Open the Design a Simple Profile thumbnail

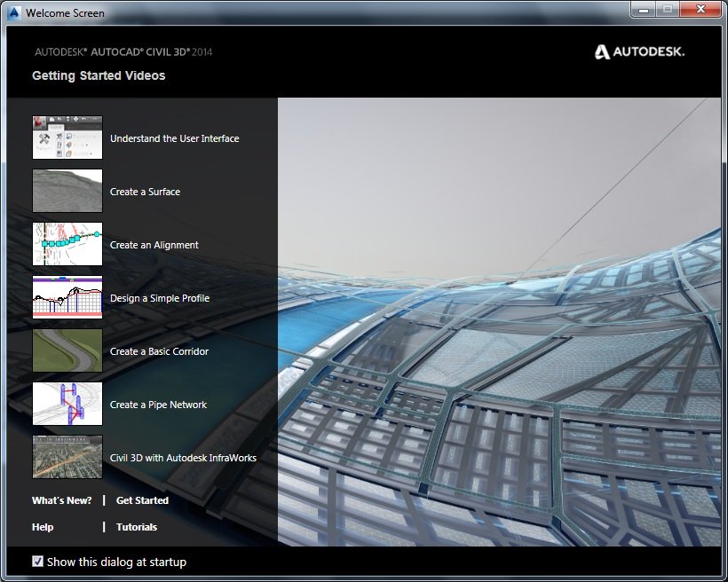pyautogui.click(x=67, y=297)
